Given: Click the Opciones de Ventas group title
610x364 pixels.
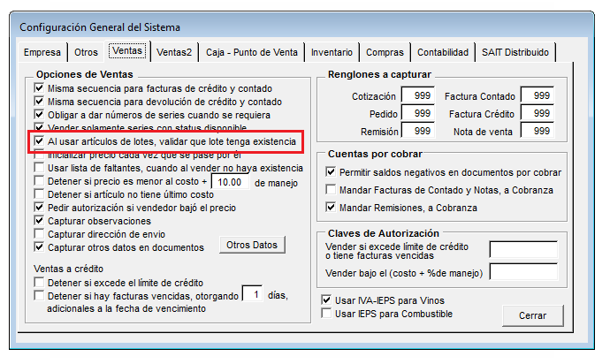Looking at the screenshot, I should [84, 74].
